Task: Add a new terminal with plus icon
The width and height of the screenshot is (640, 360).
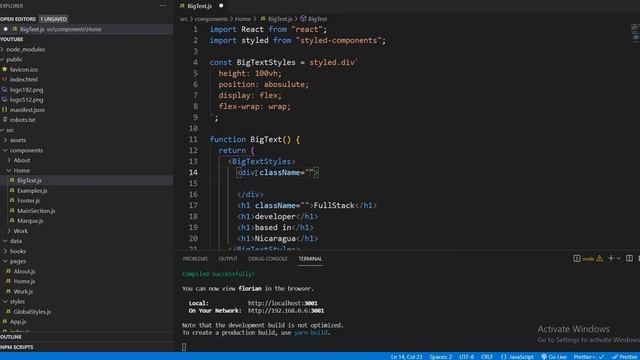Action: [611, 258]
